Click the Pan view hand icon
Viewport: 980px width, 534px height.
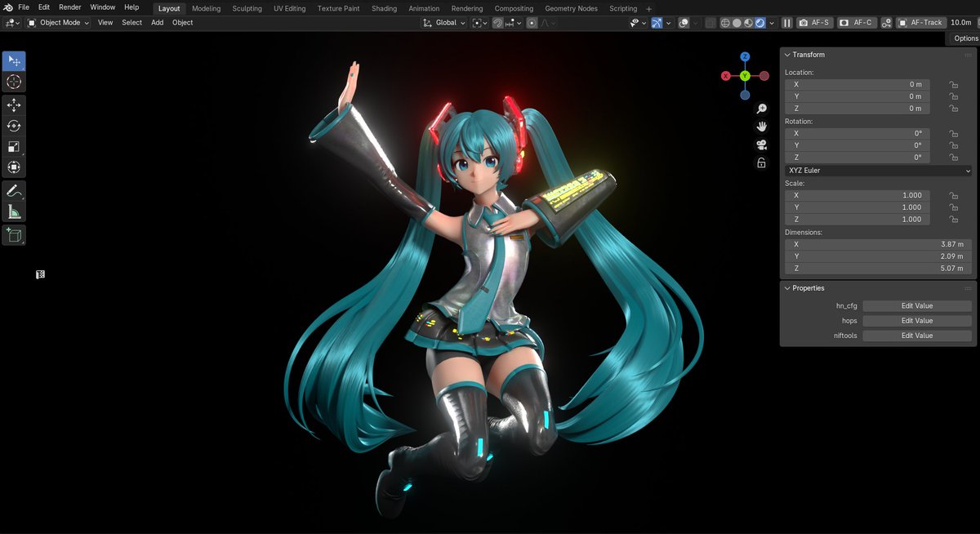(761, 127)
